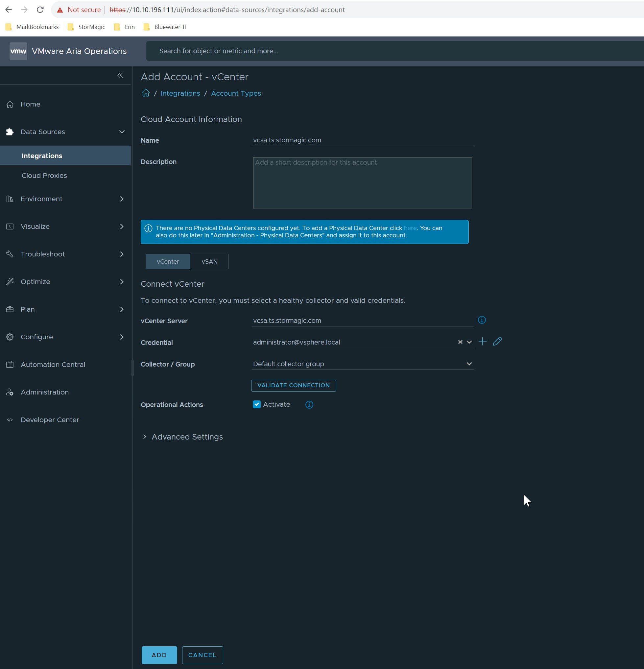Click the Home icon in sidebar

click(10, 104)
